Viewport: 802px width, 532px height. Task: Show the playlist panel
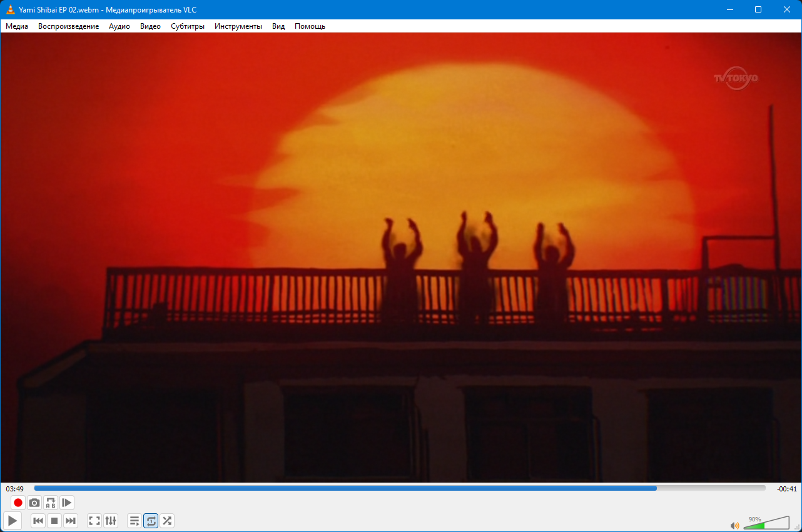point(135,521)
